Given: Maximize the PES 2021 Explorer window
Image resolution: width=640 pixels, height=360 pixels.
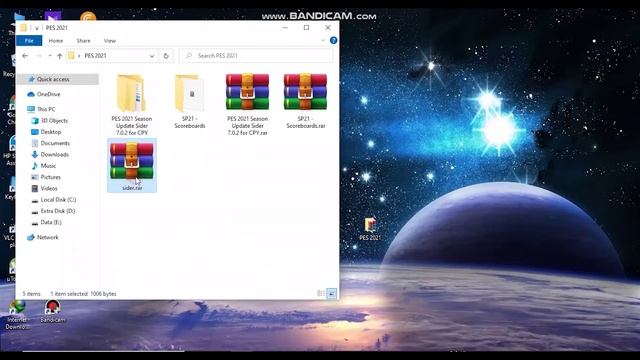Looking at the screenshot, I should tap(306, 28).
